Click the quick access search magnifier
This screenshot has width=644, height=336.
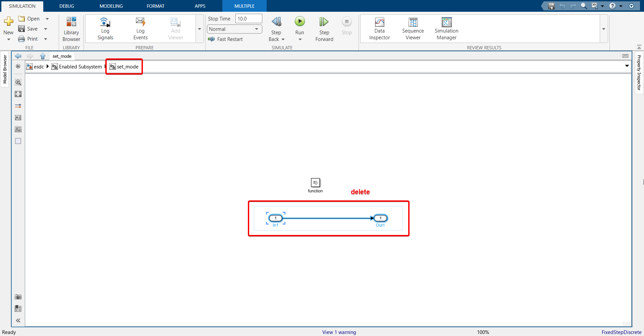coord(584,6)
